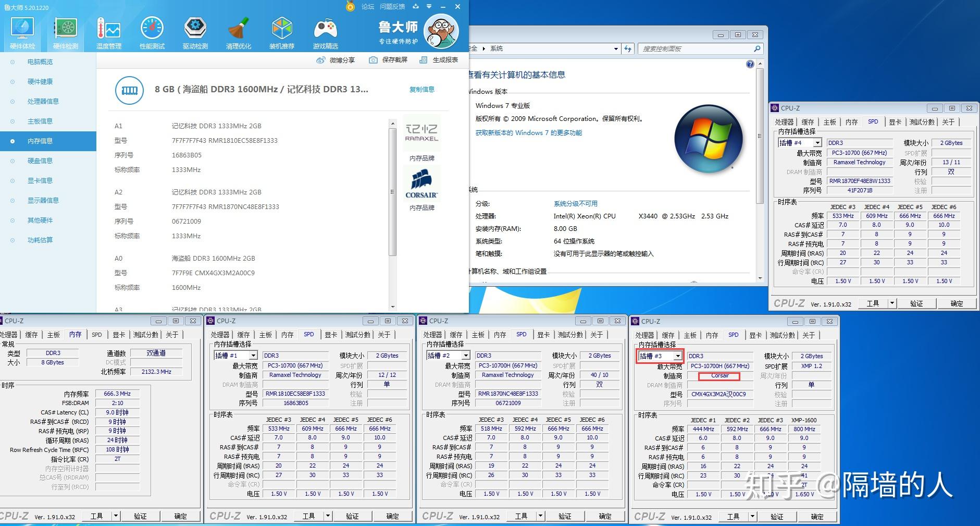Click the Windows 7 logo in the system window
The height and width of the screenshot is (526, 980).
[709, 140]
